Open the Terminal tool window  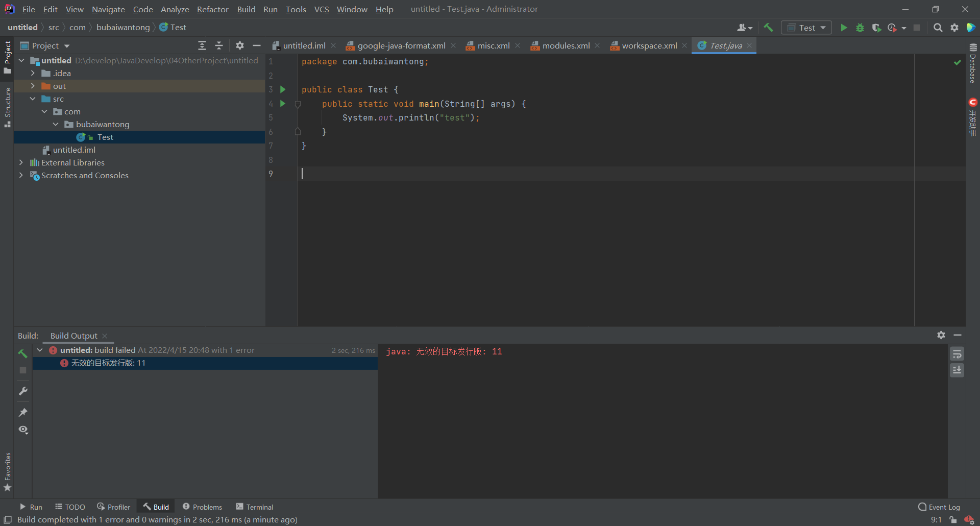click(x=255, y=507)
